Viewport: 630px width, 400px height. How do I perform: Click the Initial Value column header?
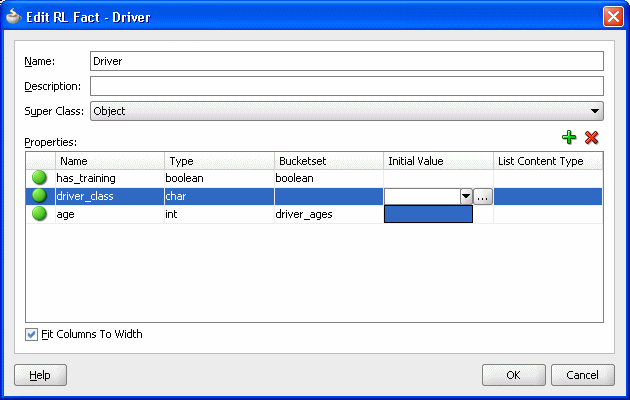tap(438, 161)
